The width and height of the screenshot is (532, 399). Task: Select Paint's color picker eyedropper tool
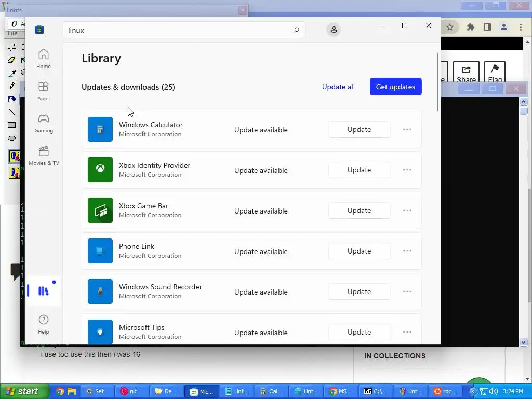[12, 73]
